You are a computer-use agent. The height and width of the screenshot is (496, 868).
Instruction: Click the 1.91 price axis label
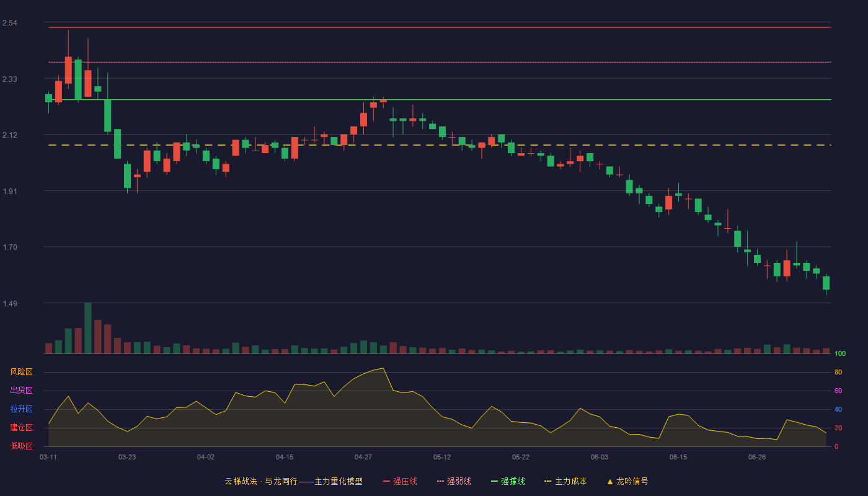point(9,192)
